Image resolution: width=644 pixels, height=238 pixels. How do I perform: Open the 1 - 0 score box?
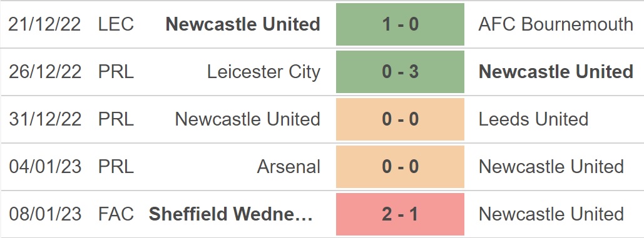click(400, 24)
